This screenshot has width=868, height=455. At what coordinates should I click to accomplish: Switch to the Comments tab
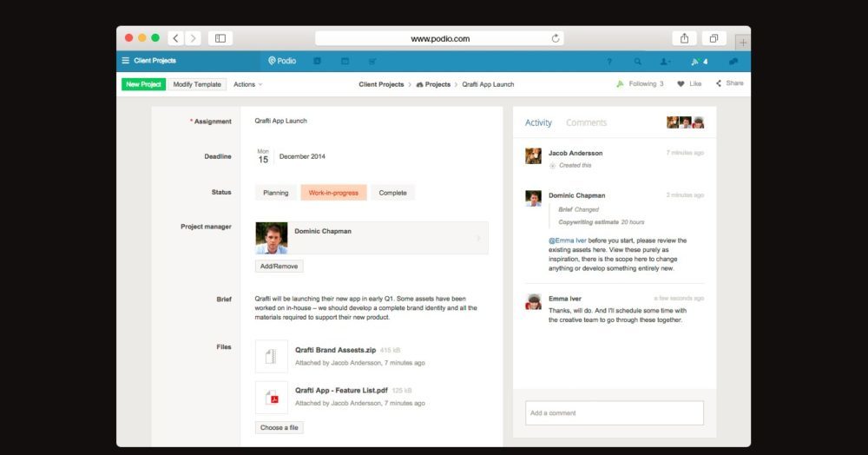(586, 123)
